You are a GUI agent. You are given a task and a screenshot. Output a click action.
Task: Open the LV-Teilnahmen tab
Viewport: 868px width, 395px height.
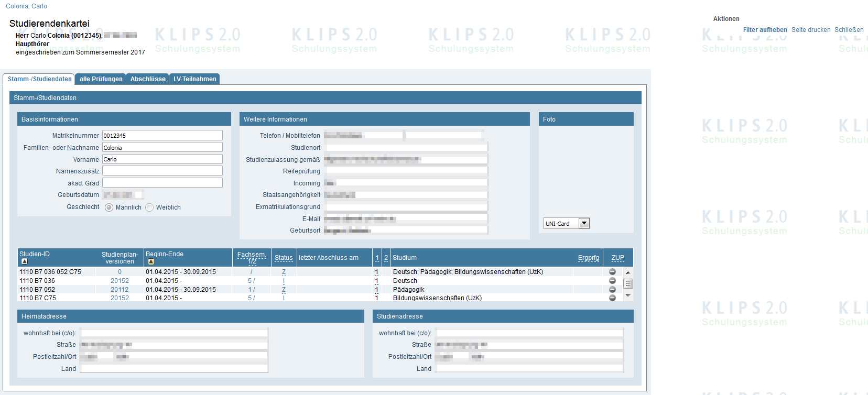click(194, 79)
